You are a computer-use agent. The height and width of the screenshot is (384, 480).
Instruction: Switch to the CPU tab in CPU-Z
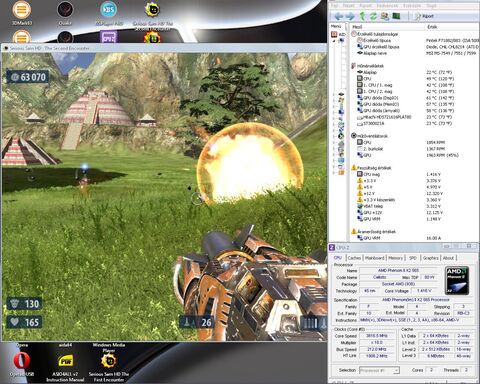pos(337,258)
